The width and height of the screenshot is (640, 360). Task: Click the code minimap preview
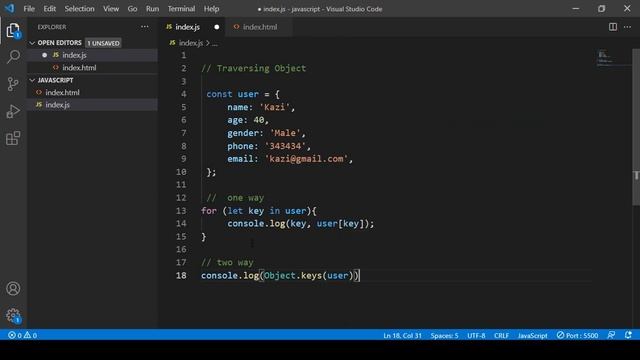(x=605, y=57)
